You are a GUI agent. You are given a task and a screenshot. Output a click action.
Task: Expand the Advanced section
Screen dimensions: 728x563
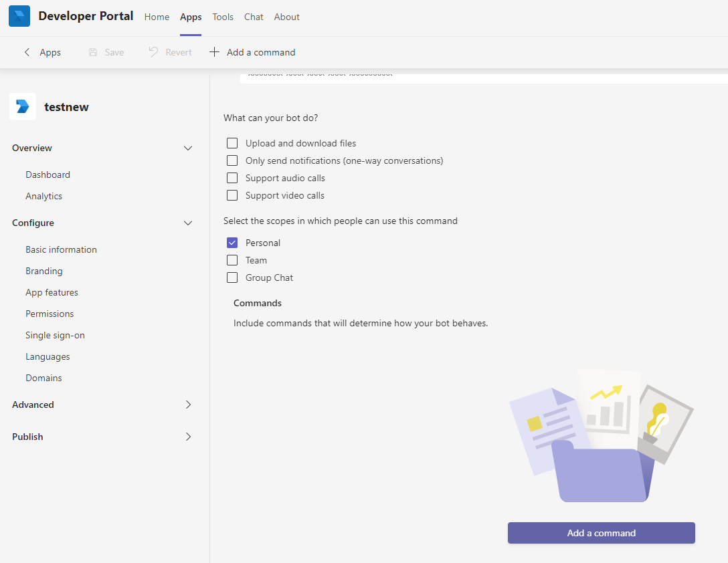point(188,405)
